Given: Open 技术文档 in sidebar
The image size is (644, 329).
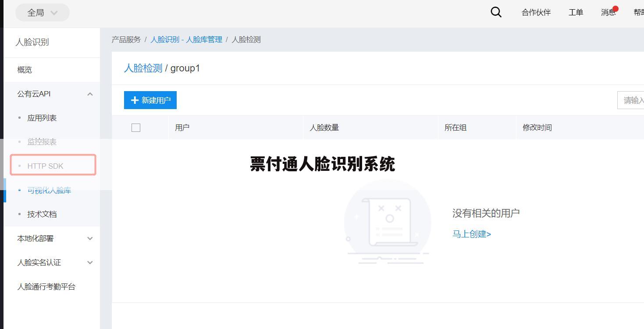Looking at the screenshot, I should click(42, 214).
